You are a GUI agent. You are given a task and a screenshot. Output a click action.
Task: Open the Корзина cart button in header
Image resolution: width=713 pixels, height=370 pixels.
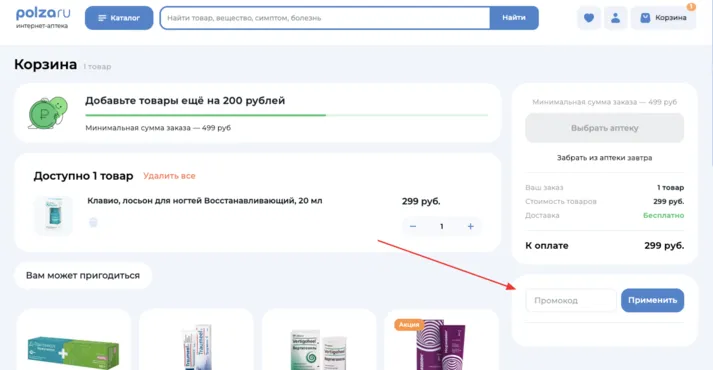(x=663, y=18)
